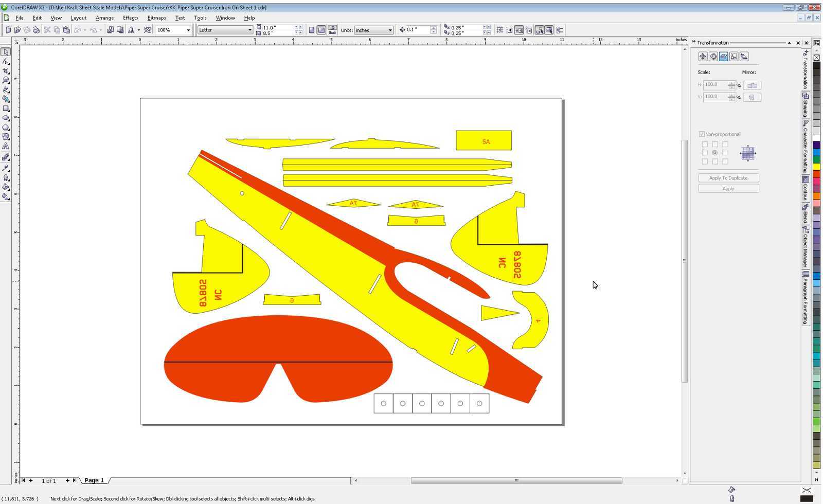823x504 pixels.
Task: Click the Apply To Duplicate button
Action: pyautogui.click(x=728, y=178)
